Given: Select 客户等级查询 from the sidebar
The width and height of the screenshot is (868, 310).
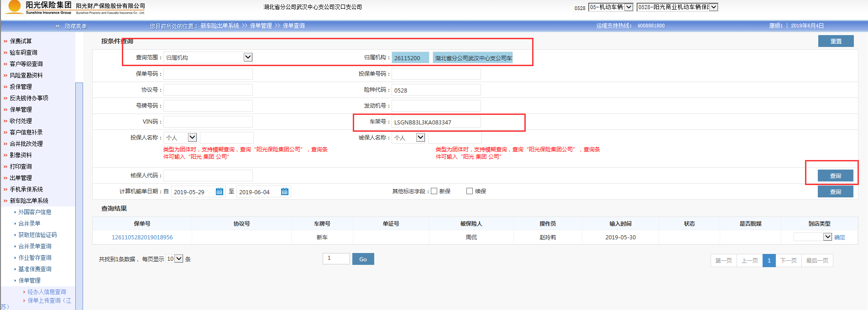Looking at the screenshot, I should (26, 64).
